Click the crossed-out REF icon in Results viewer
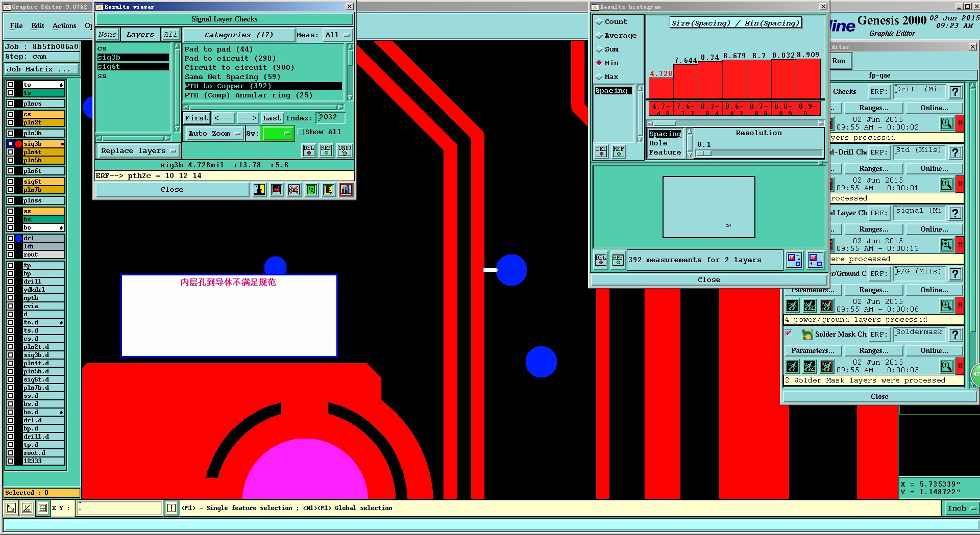980x535 pixels. point(294,190)
